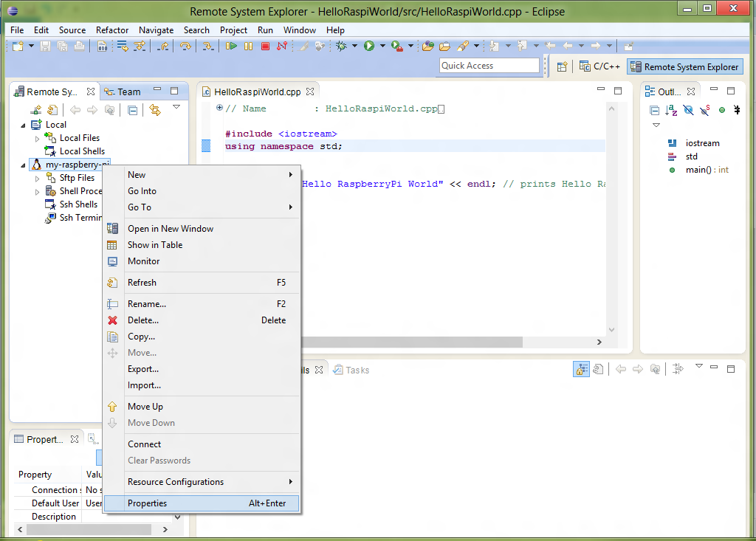The width and height of the screenshot is (756, 541).
Task: Open the Tasks tab
Action: click(352, 370)
